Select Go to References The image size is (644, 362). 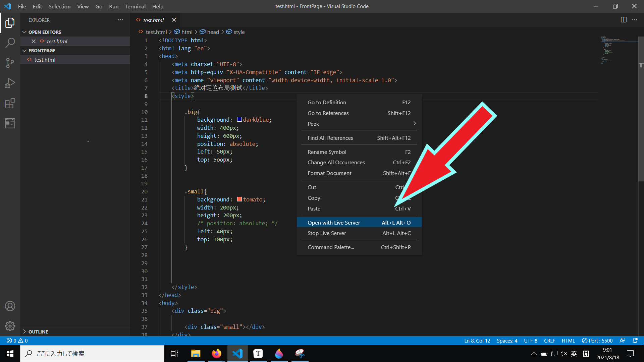tap(359, 113)
